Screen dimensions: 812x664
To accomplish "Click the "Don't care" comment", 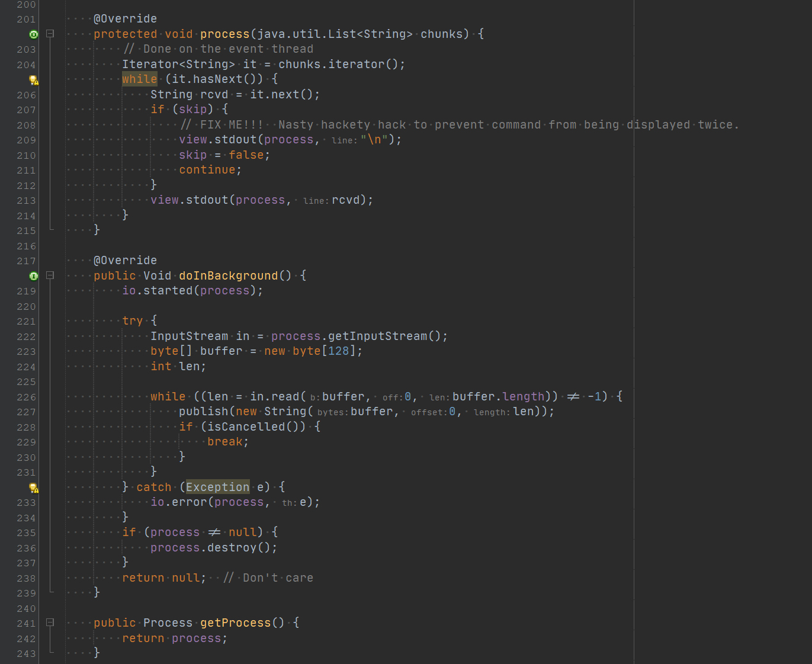I will [x=278, y=578].
